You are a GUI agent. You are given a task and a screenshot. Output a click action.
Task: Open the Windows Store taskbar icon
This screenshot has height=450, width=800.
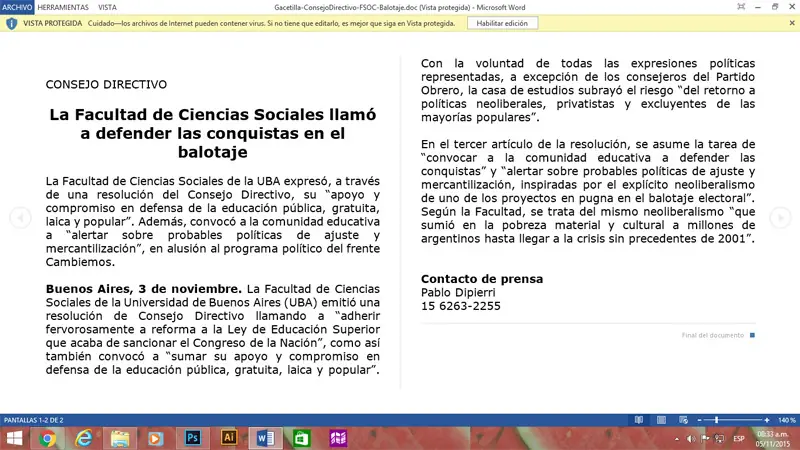coord(302,438)
